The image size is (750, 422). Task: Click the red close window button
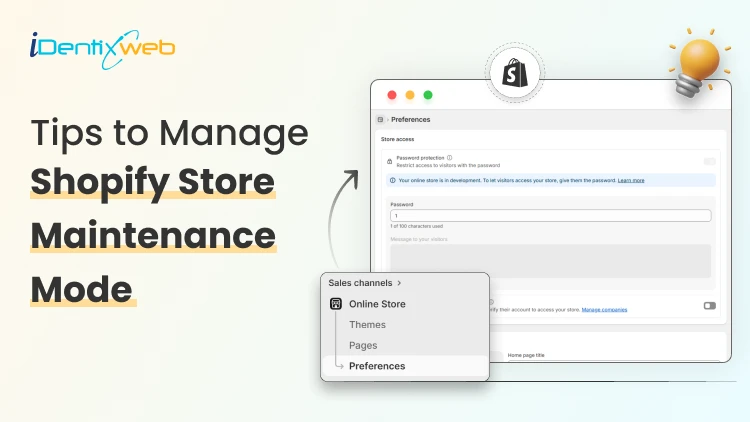[x=392, y=95]
